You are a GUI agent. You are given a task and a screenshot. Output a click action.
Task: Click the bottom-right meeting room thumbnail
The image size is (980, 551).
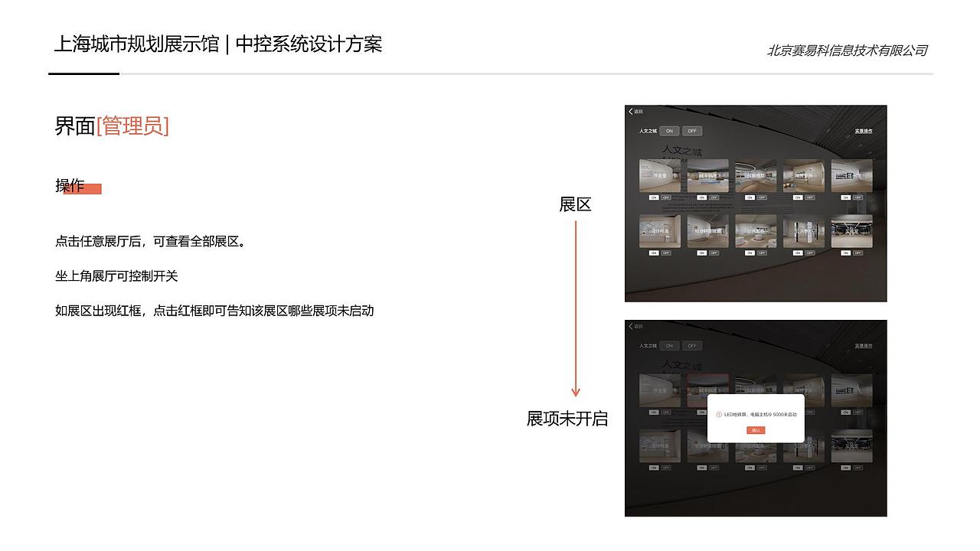852,232
